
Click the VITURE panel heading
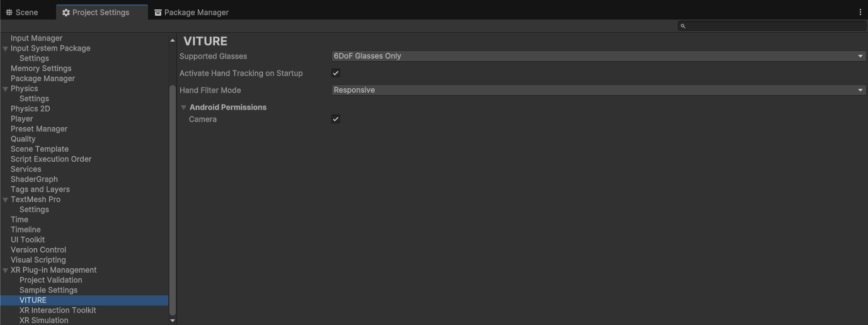click(205, 41)
